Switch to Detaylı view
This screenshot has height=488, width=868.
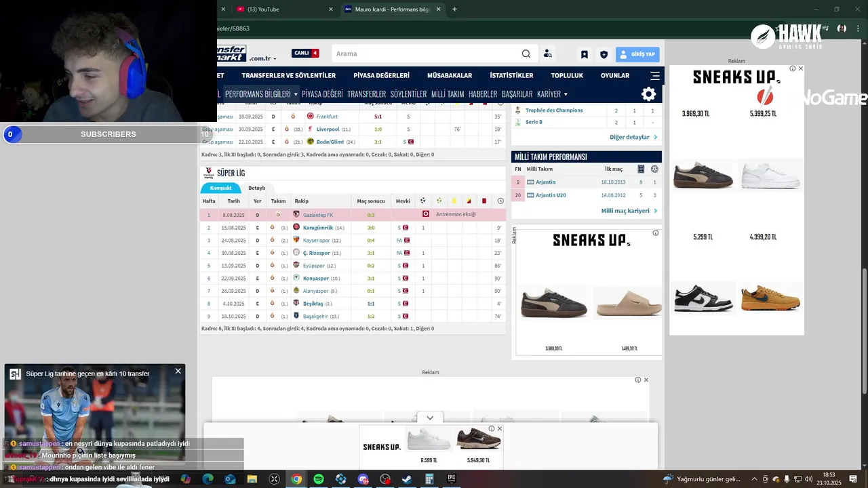click(257, 188)
